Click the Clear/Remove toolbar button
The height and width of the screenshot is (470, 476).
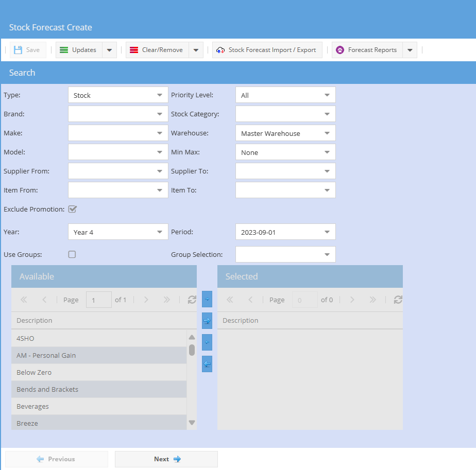point(157,50)
